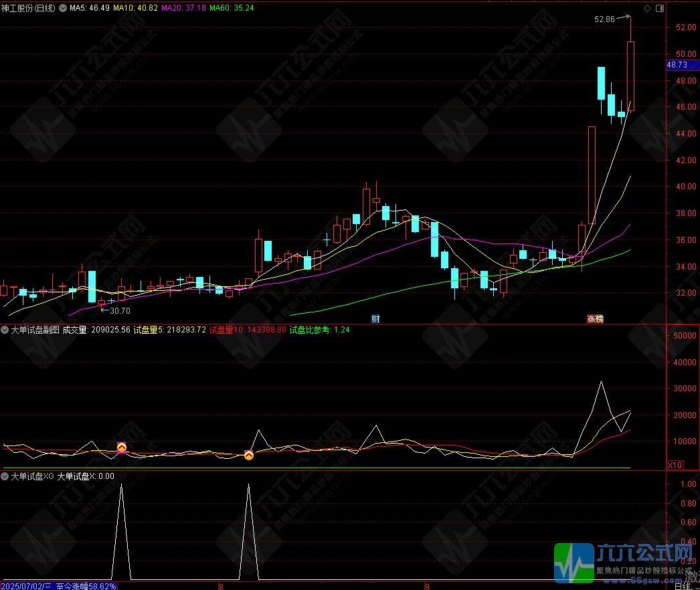Click the 日线 period tab at bottom right
700x590 pixels.
pos(683,585)
